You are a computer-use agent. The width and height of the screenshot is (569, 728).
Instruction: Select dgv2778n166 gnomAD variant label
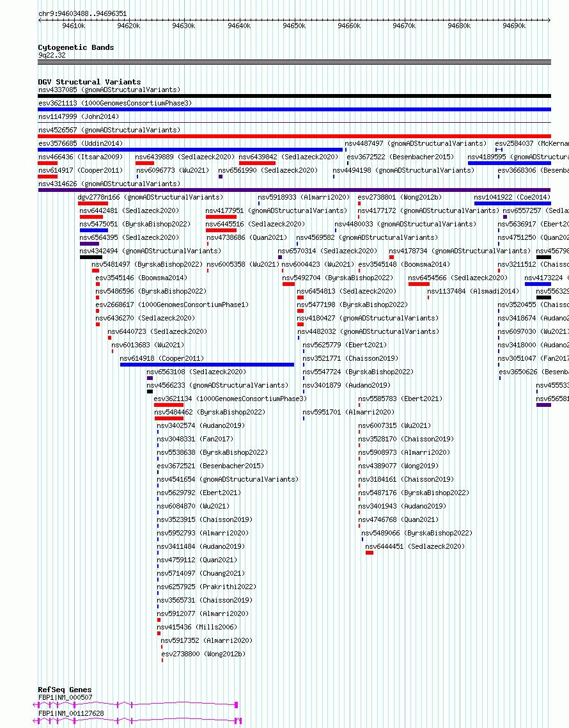click(x=150, y=197)
